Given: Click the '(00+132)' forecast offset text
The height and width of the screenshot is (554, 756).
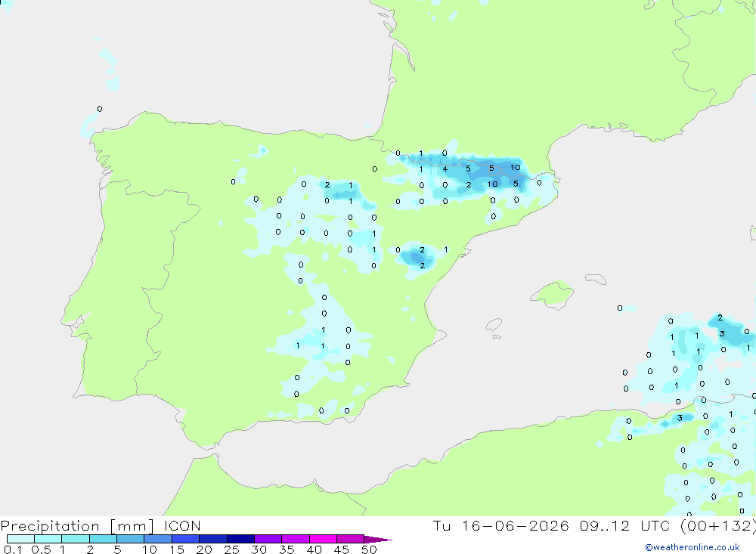Looking at the screenshot, I should 718,525.
